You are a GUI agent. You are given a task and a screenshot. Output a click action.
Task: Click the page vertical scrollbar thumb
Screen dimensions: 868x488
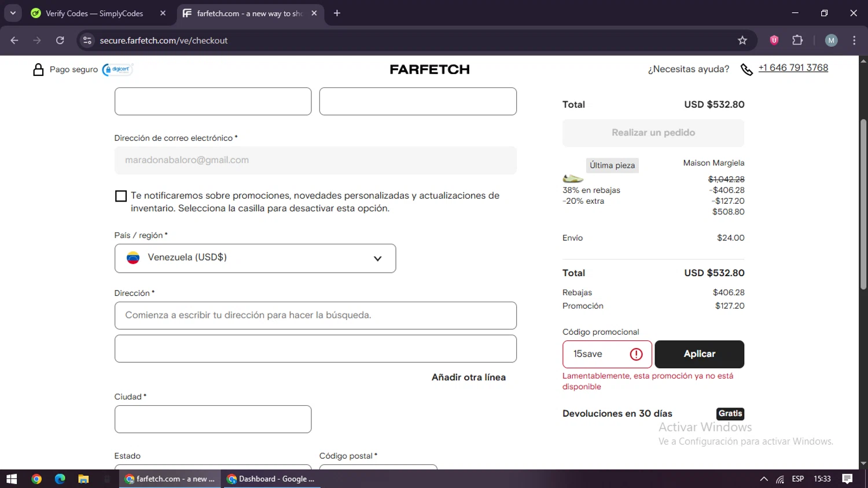coord(863,204)
